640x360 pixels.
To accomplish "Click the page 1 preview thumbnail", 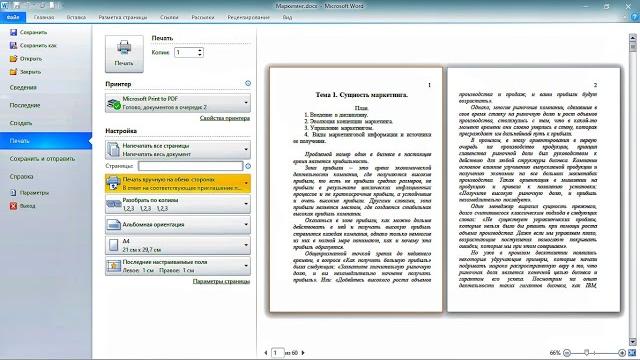I will pos(356,190).
